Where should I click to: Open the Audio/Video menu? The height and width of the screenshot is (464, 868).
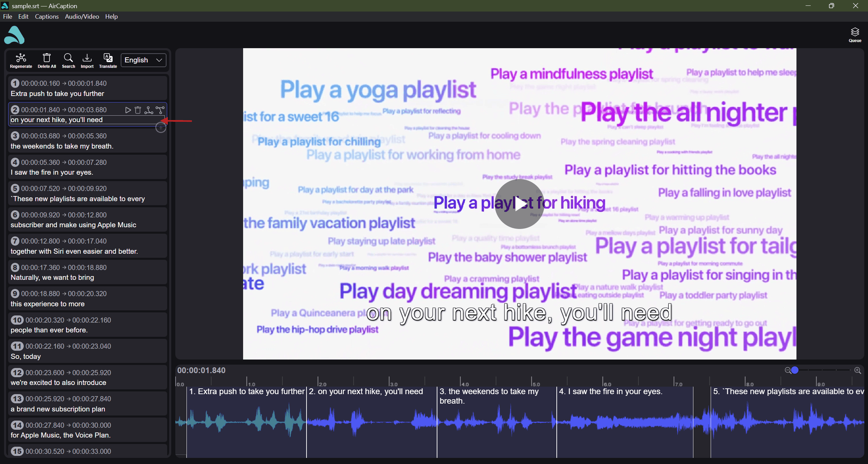coord(82,16)
